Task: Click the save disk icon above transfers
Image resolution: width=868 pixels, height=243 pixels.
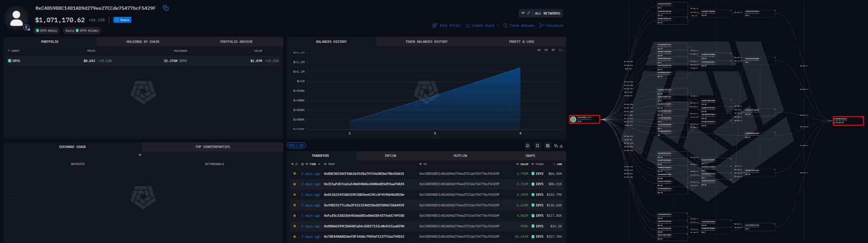Action: coord(548,146)
